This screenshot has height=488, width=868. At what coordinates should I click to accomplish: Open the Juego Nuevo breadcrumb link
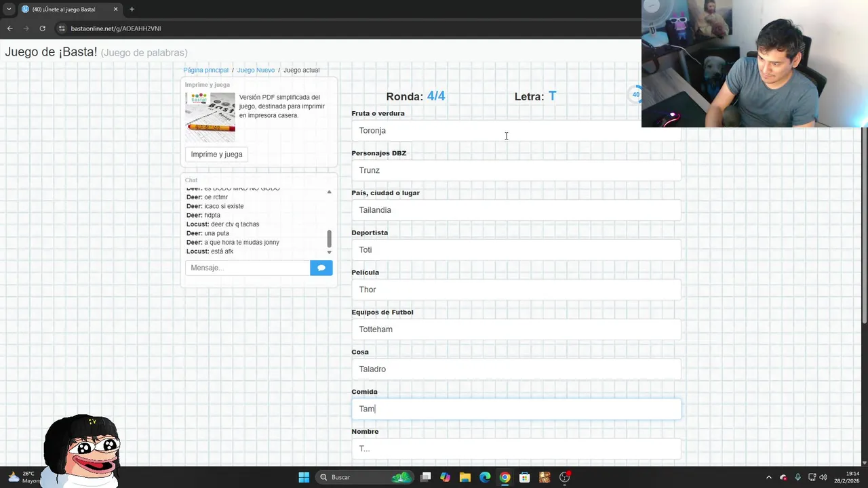coord(256,70)
